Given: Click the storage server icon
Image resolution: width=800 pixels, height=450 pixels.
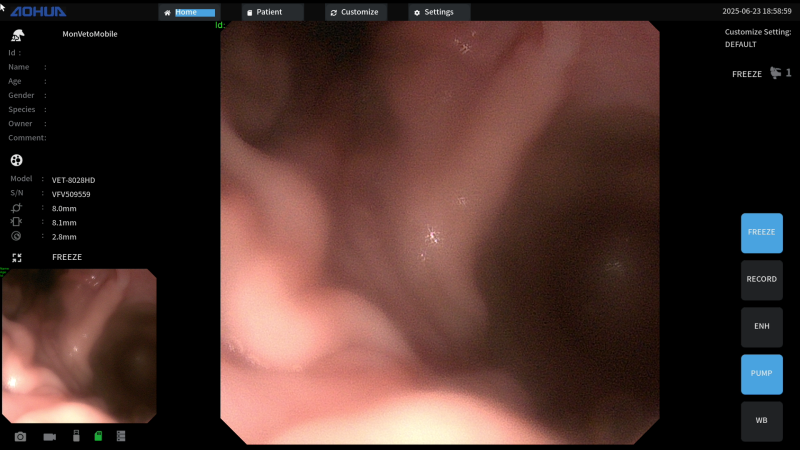Looking at the screenshot, I should (121, 436).
